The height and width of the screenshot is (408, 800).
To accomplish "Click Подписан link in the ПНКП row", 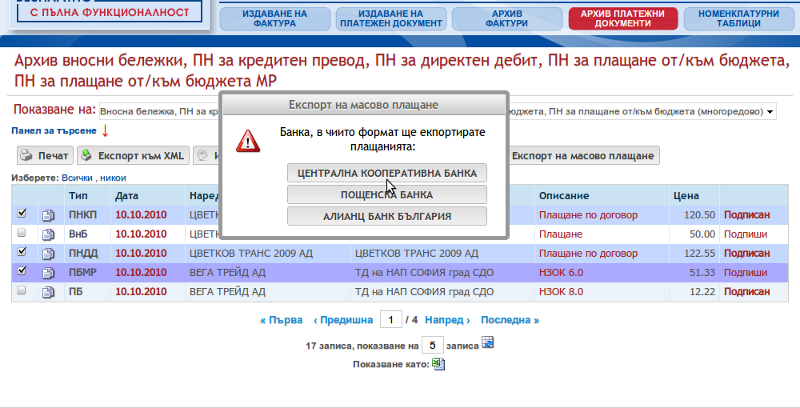I will (x=746, y=215).
